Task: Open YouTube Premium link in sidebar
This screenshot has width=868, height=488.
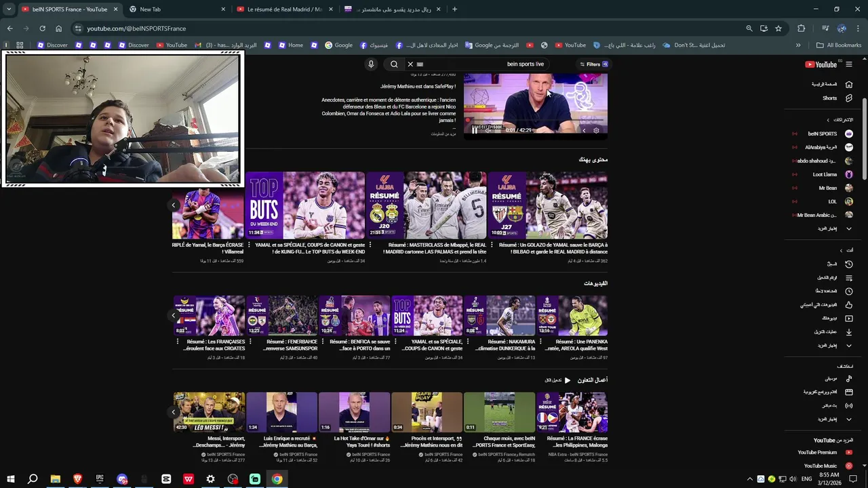Action: click(x=825, y=452)
